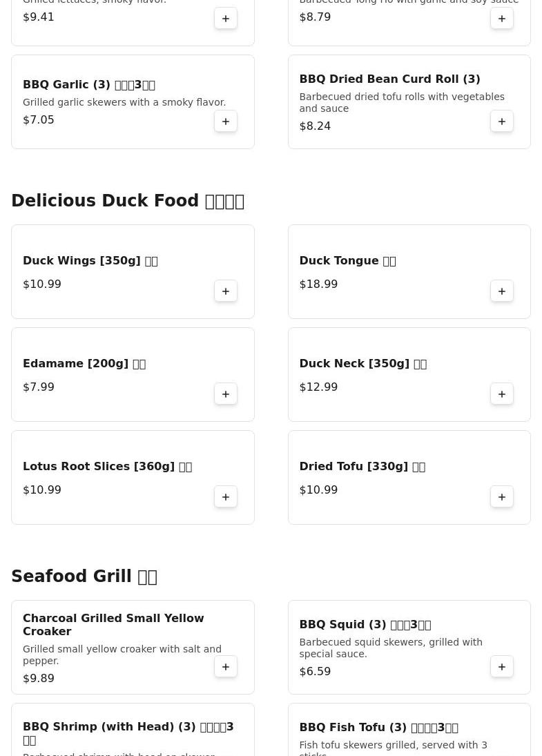Add BBQ Squid (3) to order
Image resolution: width=542 pixels, height=756 pixels.
coord(502,667)
